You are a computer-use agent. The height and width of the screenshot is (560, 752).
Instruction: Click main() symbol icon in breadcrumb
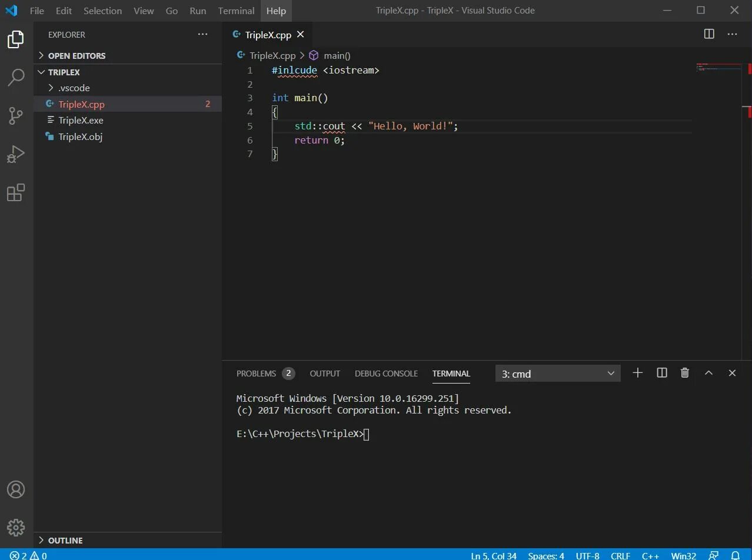coord(314,55)
